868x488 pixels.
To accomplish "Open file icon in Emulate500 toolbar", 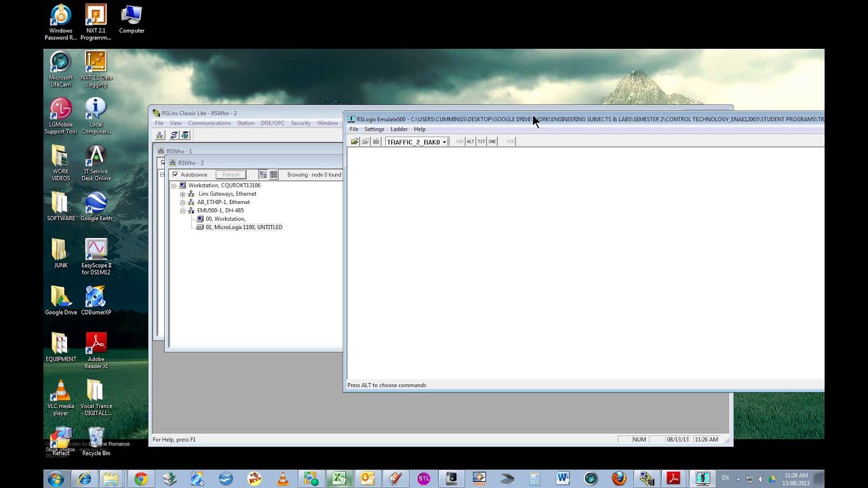I will pos(355,142).
